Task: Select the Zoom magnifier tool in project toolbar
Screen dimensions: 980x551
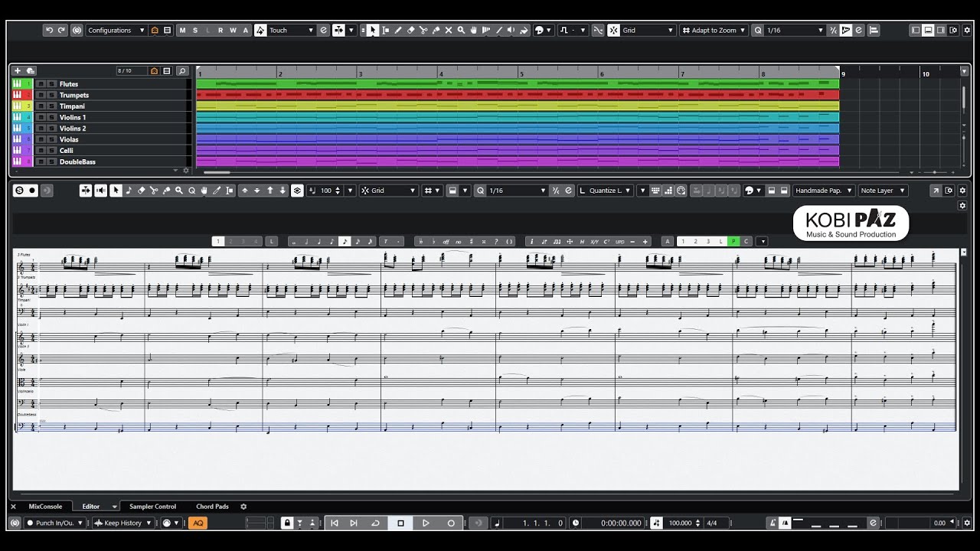Action: pos(461,31)
